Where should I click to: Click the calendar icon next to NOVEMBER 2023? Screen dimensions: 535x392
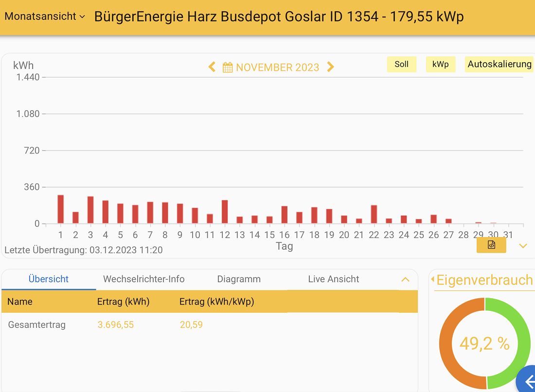coord(227,67)
